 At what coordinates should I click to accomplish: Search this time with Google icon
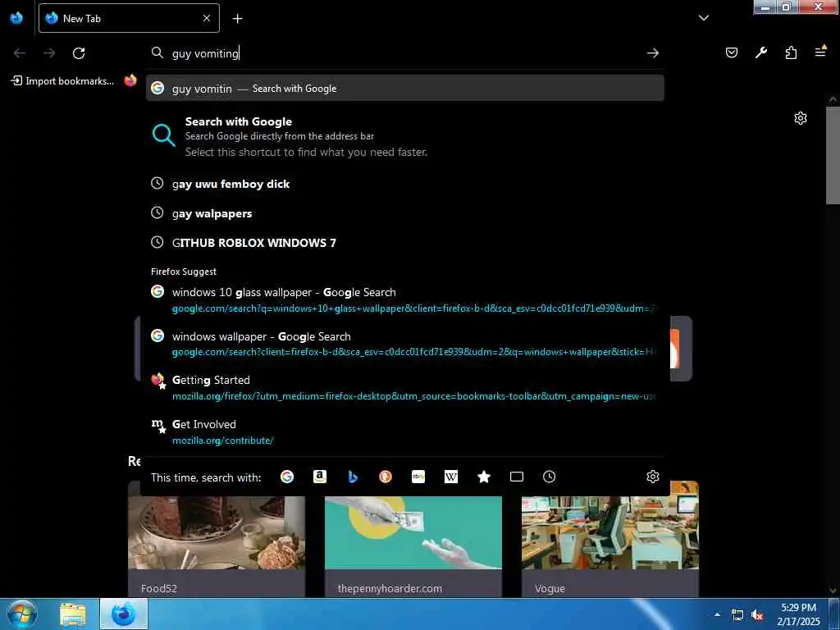click(287, 477)
